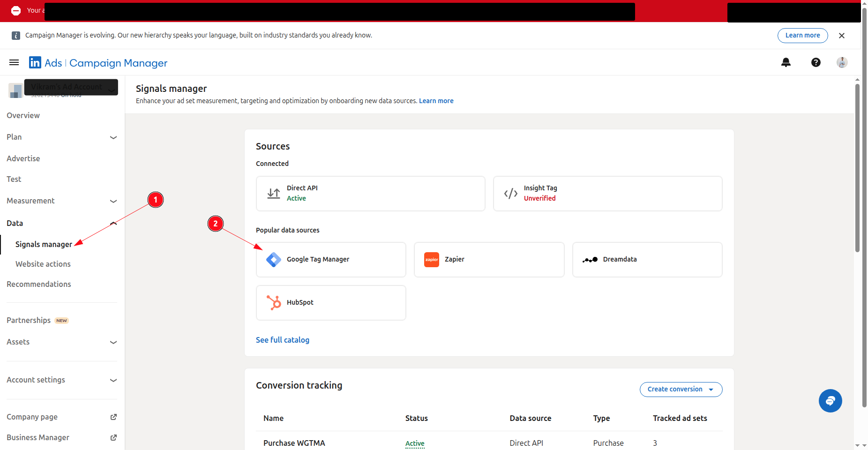This screenshot has width=868, height=450.
Task: Expand the Plan section chevron
Action: click(x=113, y=137)
